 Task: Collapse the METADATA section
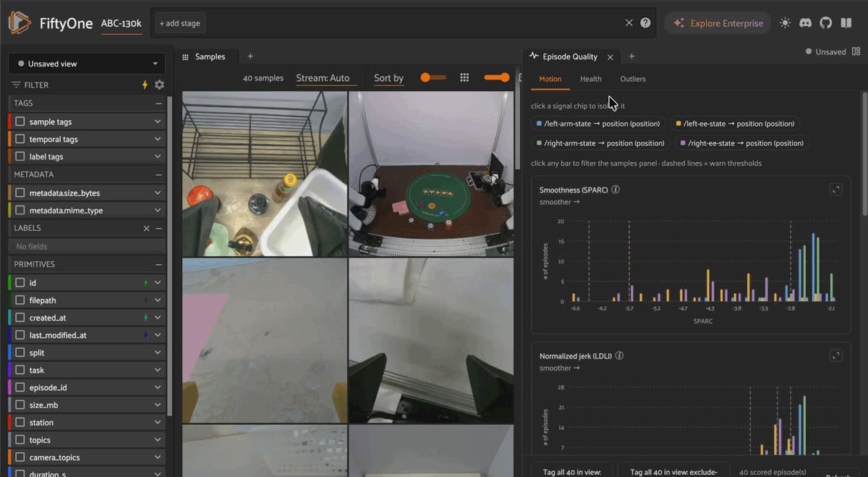(158, 174)
